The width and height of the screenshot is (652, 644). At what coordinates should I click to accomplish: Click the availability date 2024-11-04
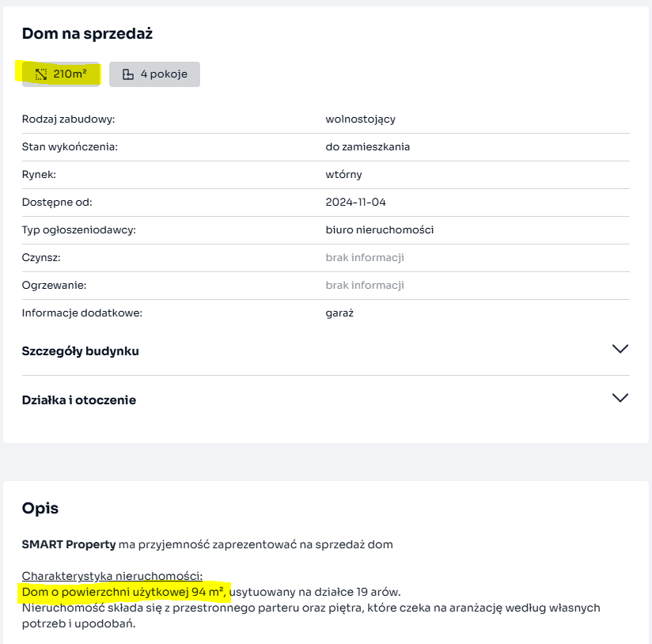[x=356, y=203]
